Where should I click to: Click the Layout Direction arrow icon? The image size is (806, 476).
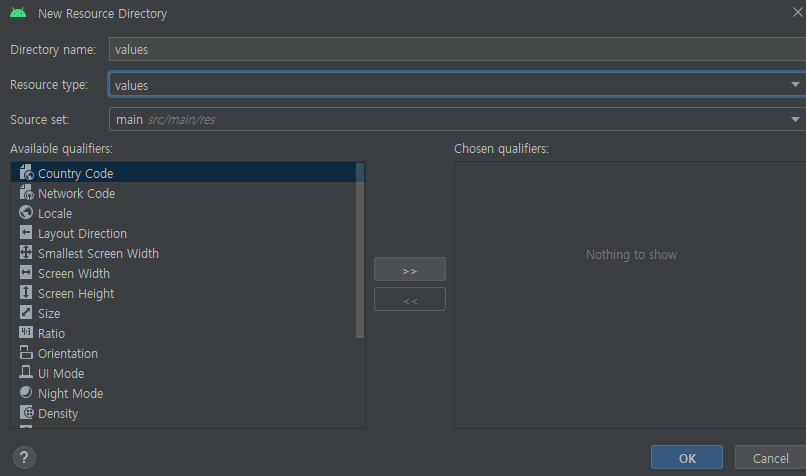pos(26,232)
